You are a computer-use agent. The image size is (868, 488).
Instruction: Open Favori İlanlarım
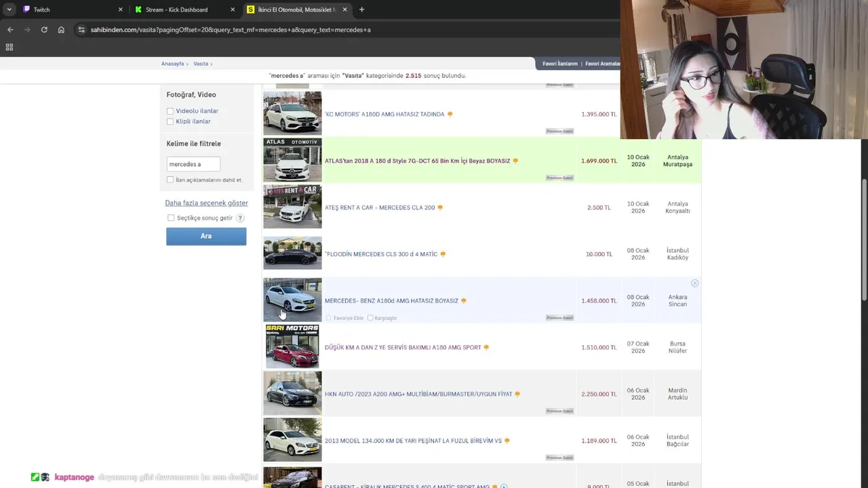click(x=560, y=64)
